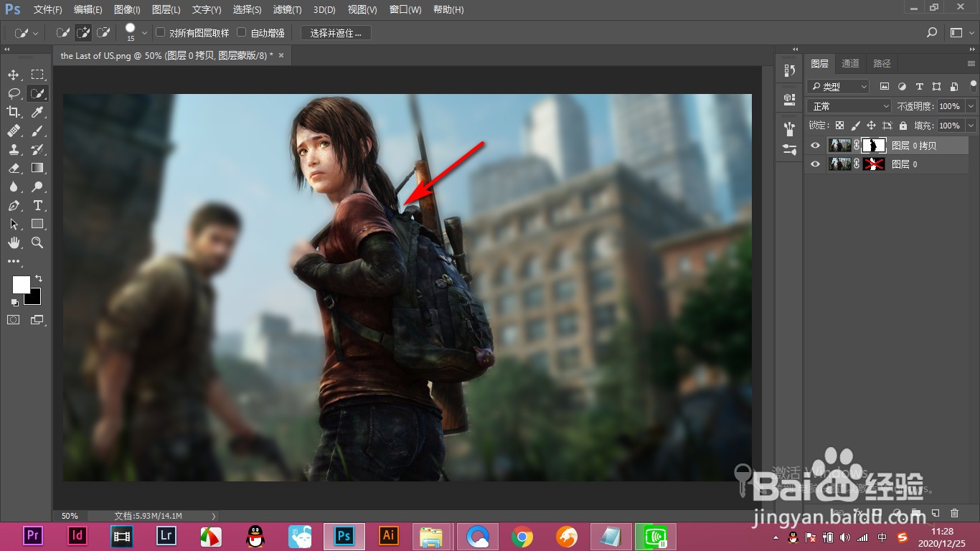Select the History Brush tool
Screen dimensions: 980x551
point(37,149)
